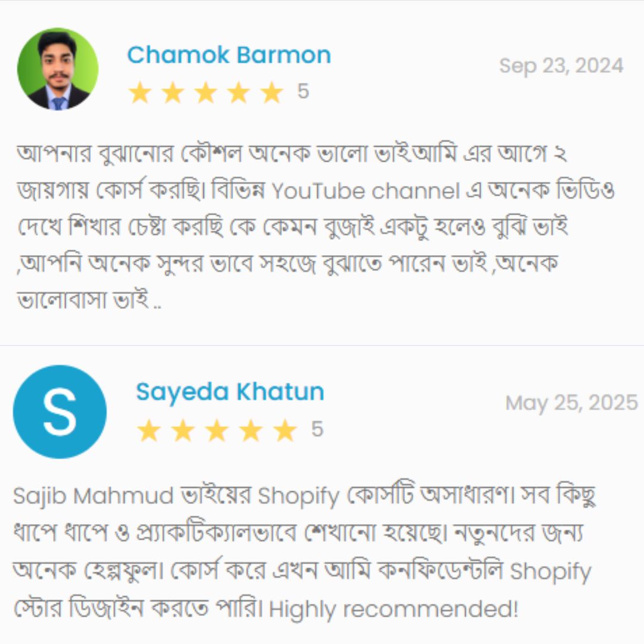Select second star in Sayeda's rating
Screen dimensions: 644x644
click(183, 431)
